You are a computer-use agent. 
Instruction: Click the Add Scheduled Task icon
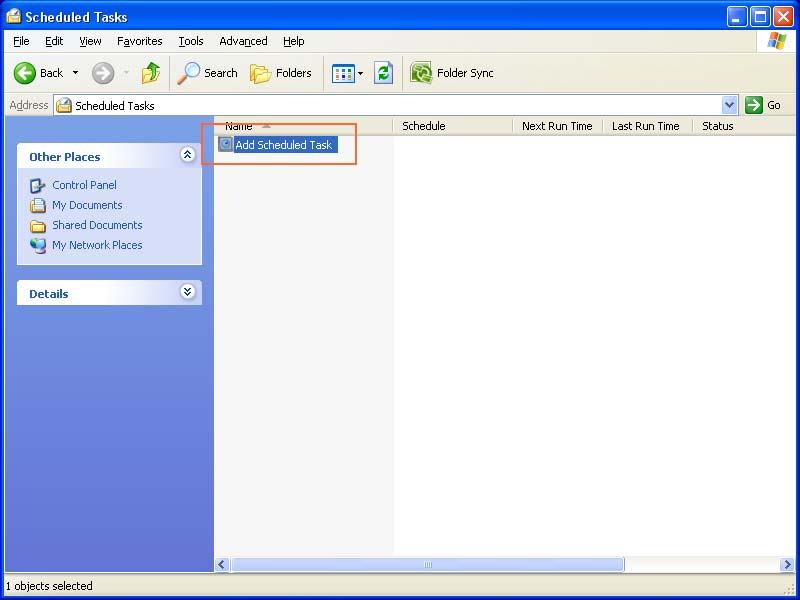click(226, 144)
